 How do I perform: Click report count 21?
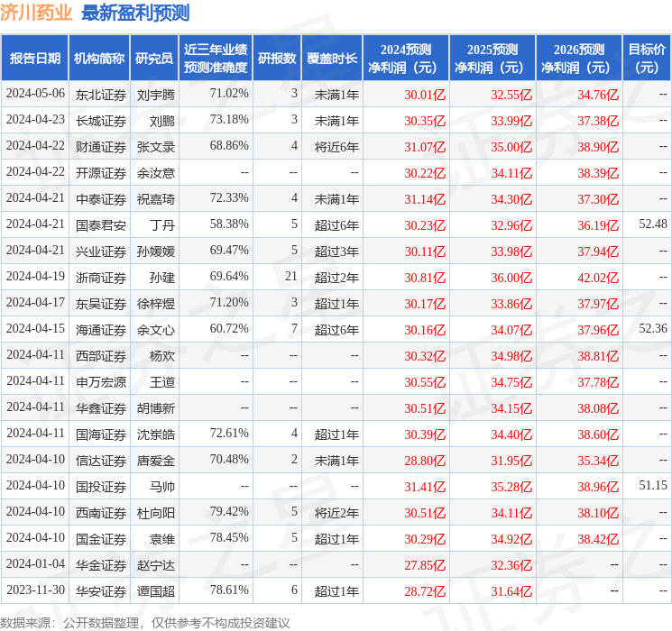point(291,277)
